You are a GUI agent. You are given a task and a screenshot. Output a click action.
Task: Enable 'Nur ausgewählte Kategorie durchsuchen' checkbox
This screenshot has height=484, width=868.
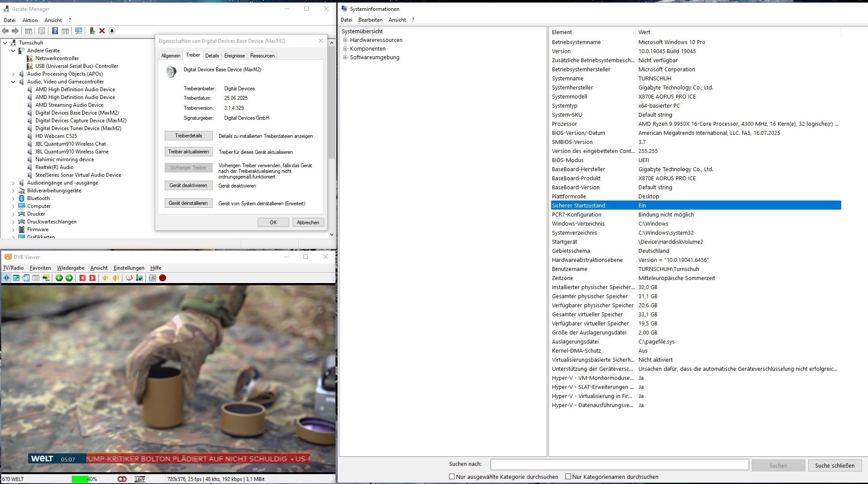point(452,477)
